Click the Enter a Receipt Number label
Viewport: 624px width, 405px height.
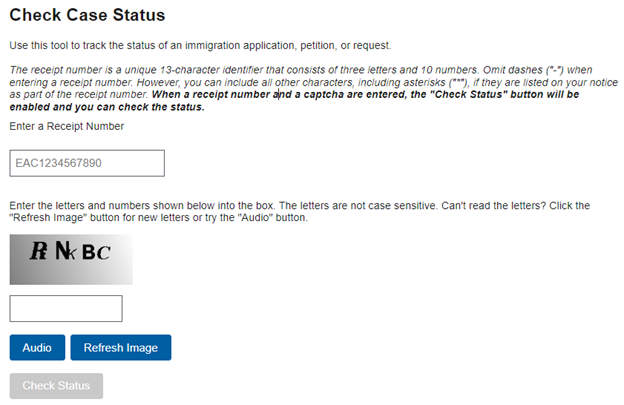[66, 126]
